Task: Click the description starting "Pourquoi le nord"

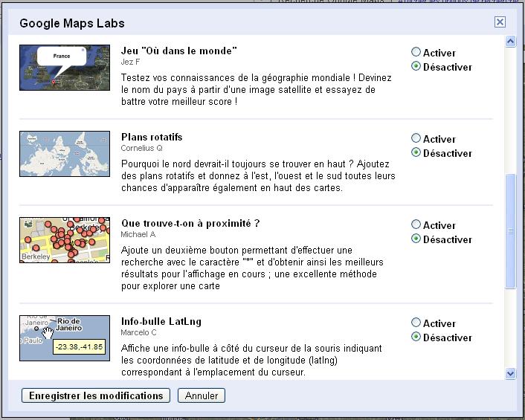Action: 258,176
